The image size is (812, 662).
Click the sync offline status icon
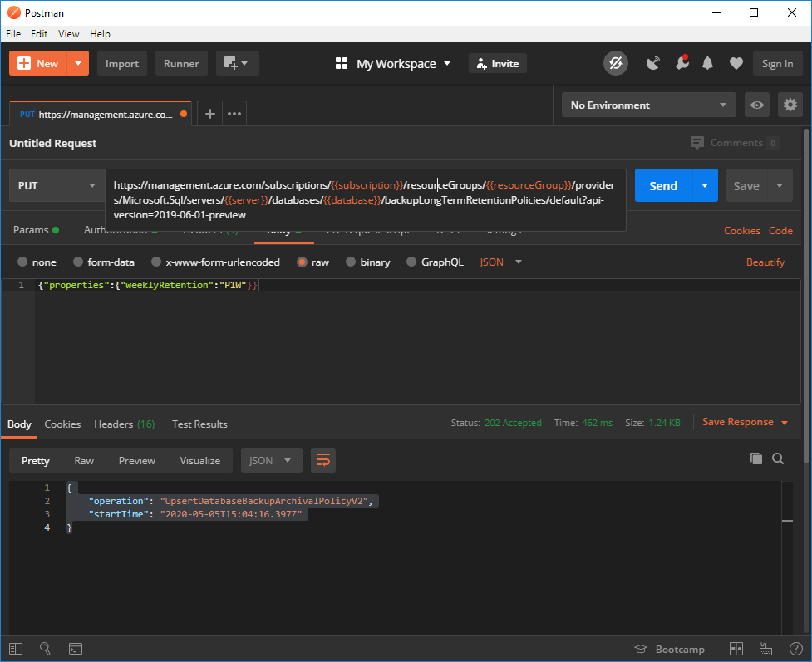click(616, 63)
